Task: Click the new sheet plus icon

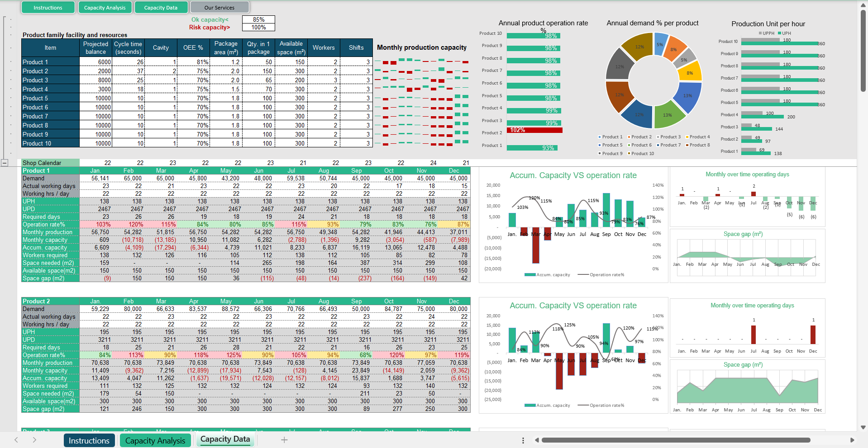Action: (284, 440)
